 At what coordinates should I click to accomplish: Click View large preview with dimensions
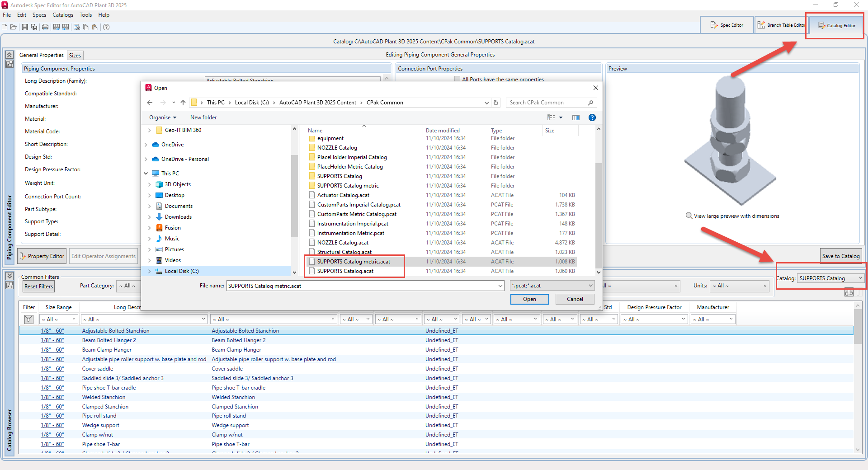732,216
